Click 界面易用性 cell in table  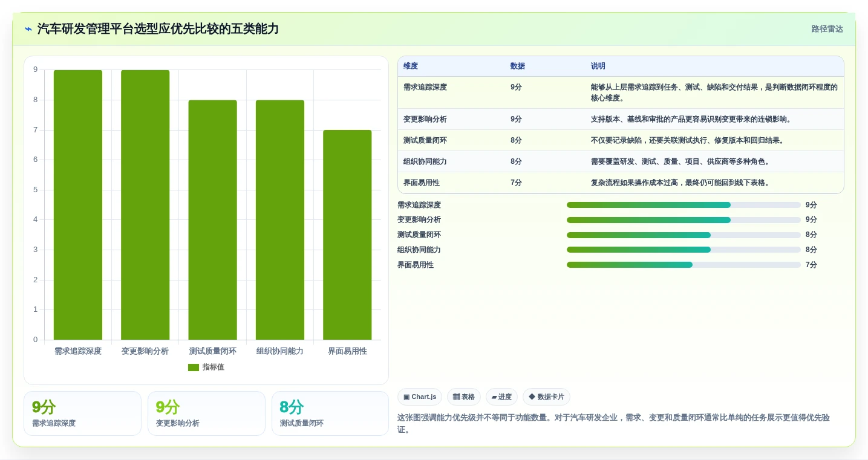(422, 183)
